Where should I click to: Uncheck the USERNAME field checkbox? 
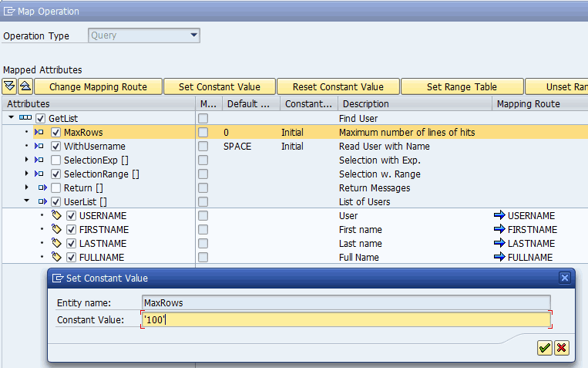[71, 216]
